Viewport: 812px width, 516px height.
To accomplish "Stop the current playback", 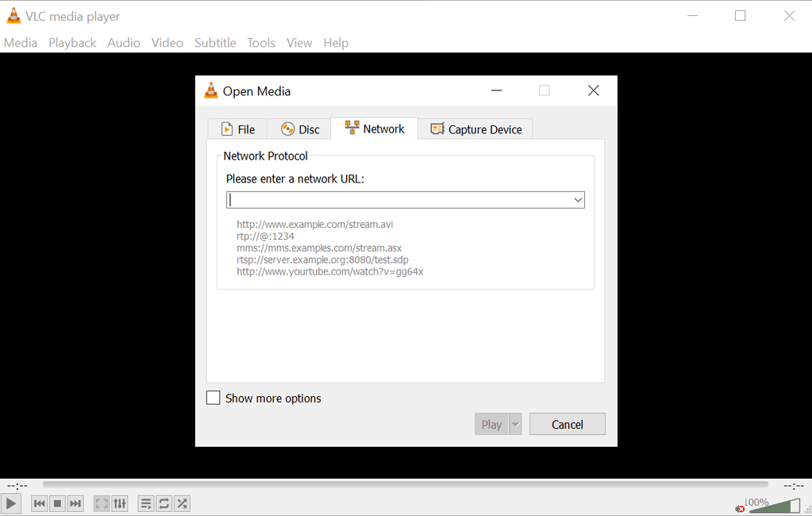I will pyautogui.click(x=56, y=503).
